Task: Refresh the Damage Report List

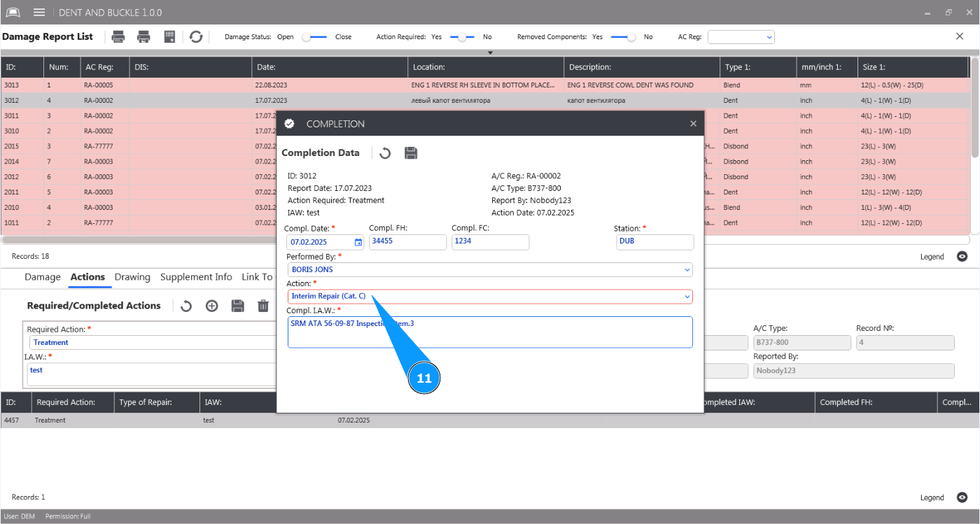Action: point(196,37)
